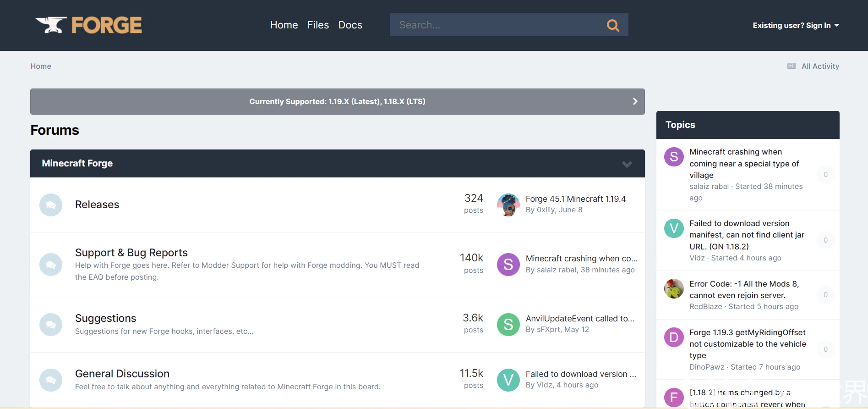The width and height of the screenshot is (868, 409).
Task: Open sidebar topic Forge 1.19.3 getMyRidingOffset
Action: tap(748, 344)
